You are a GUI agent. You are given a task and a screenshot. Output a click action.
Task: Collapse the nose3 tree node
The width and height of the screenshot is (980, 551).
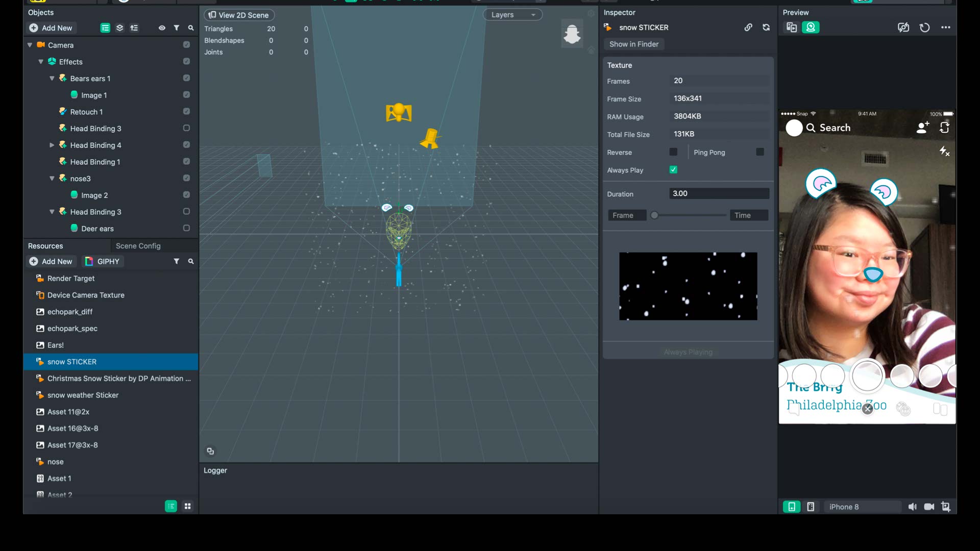coord(52,179)
